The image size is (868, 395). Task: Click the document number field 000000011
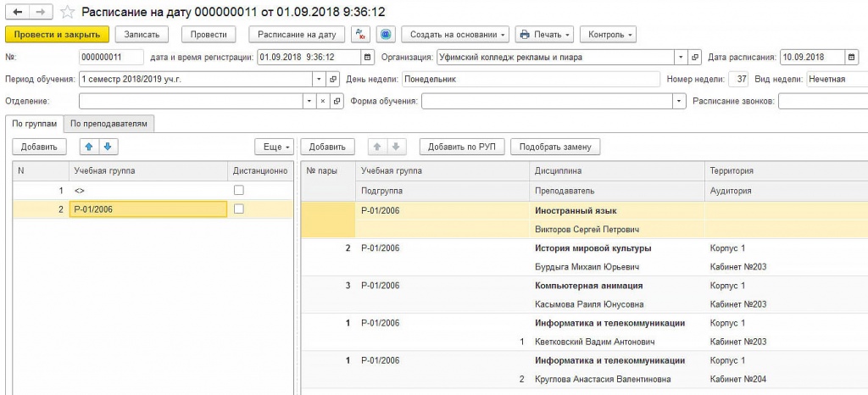tap(111, 57)
